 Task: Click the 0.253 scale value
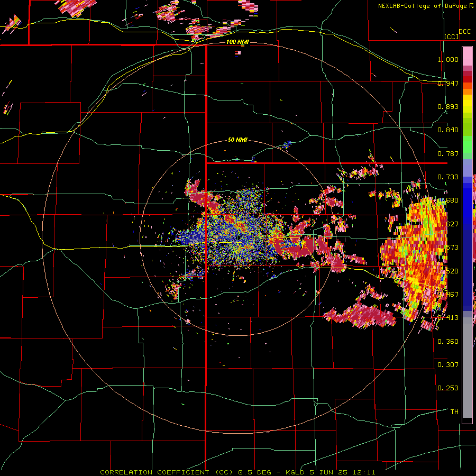pos(448,388)
